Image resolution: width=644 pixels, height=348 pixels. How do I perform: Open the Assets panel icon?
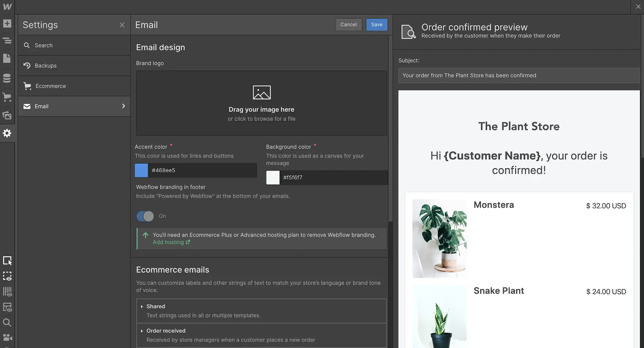point(7,115)
